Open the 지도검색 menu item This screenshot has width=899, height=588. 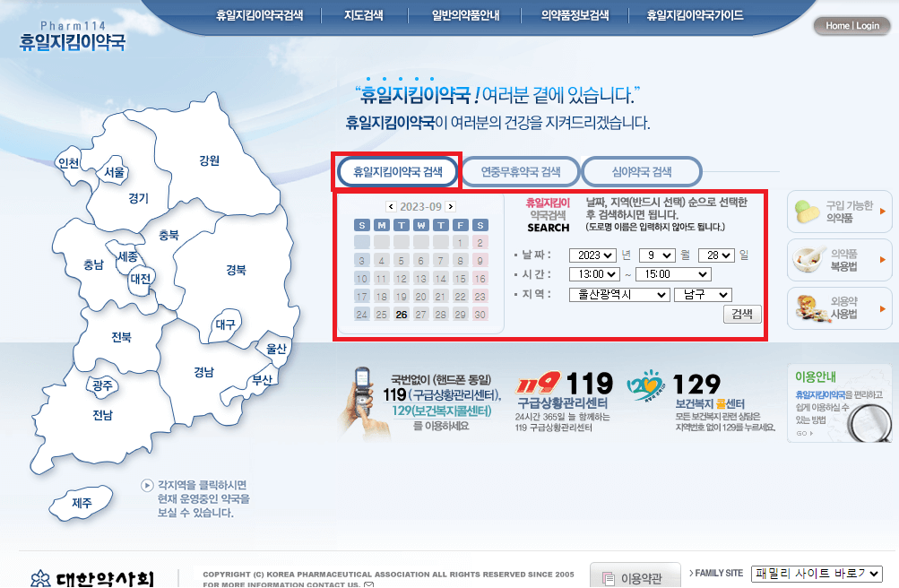click(361, 14)
